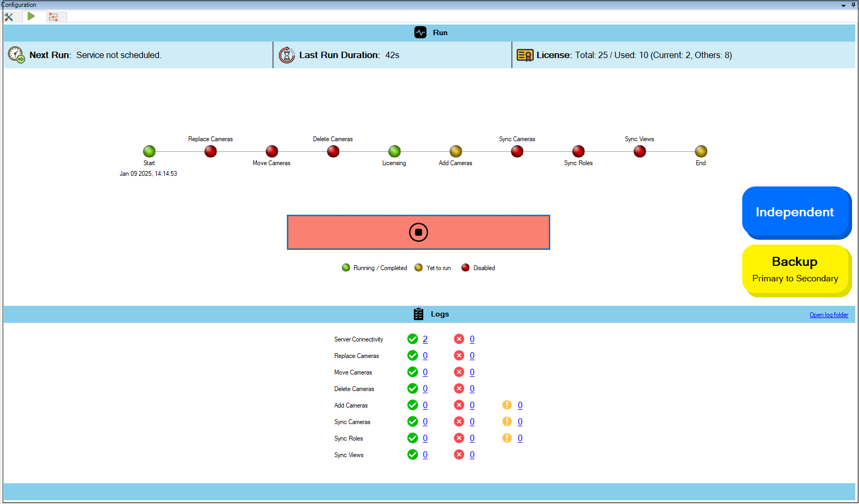Viewport: 859px width, 504px height.
Task: Click the Sync Cameras error icon
Action: tap(459, 422)
